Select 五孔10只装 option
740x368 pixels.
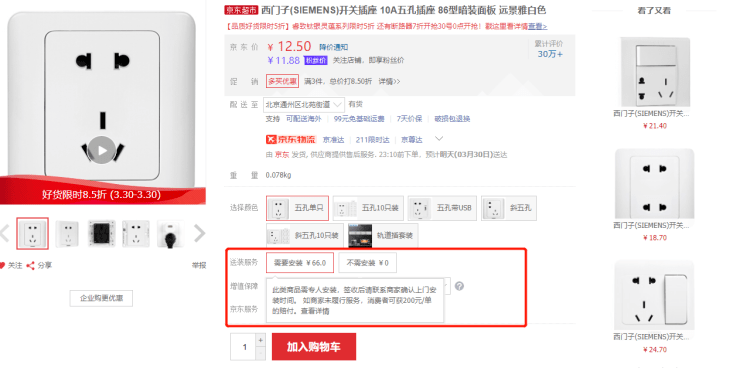[x=368, y=208]
